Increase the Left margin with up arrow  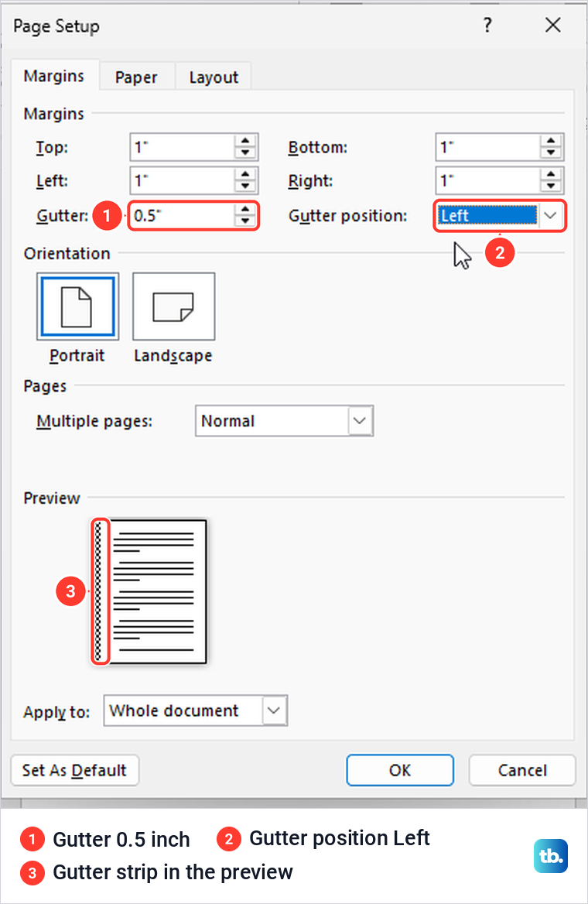245,174
